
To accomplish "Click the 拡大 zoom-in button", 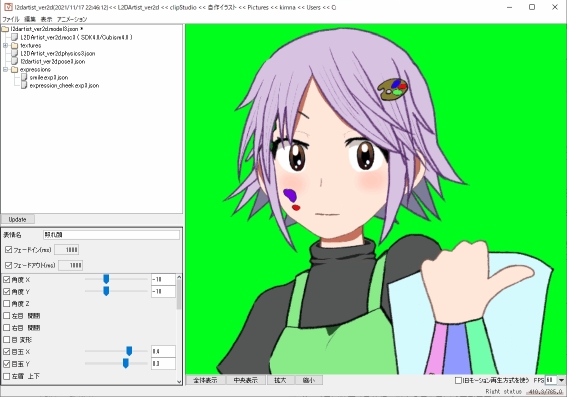I will 280,380.
